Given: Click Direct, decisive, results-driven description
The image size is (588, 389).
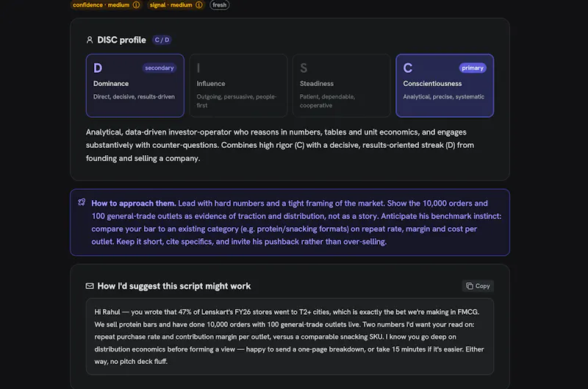Looking at the screenshot, I should click(x=134, y=97).
